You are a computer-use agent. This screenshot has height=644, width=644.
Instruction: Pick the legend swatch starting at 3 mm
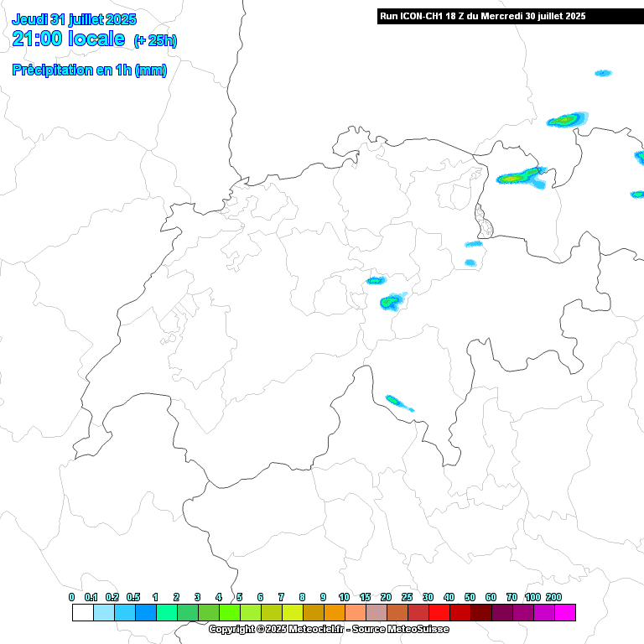pyautogui.click(x=209, y=612)
